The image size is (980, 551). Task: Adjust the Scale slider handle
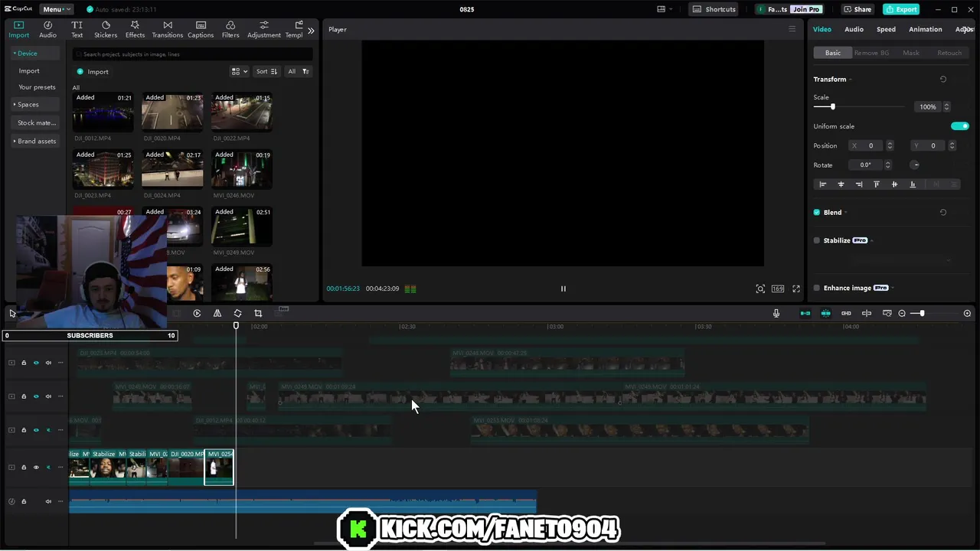(833, 107)
